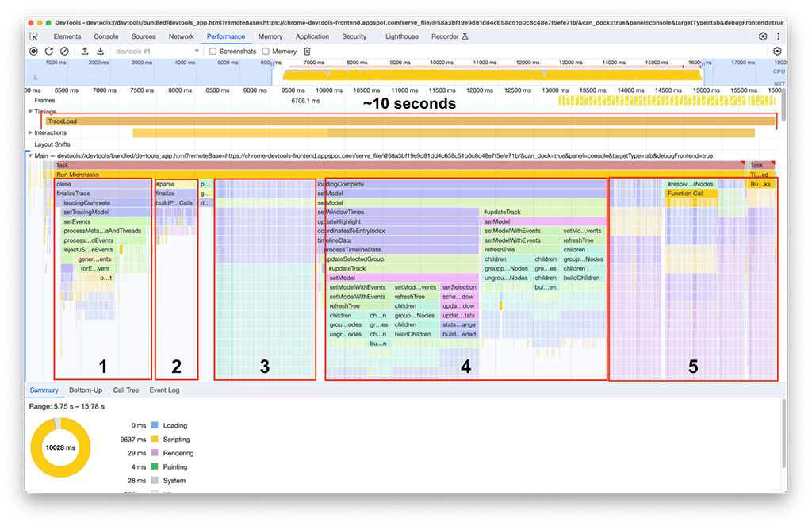Collapse the Main thread track
812x526 pixels.
coord(30,155)
